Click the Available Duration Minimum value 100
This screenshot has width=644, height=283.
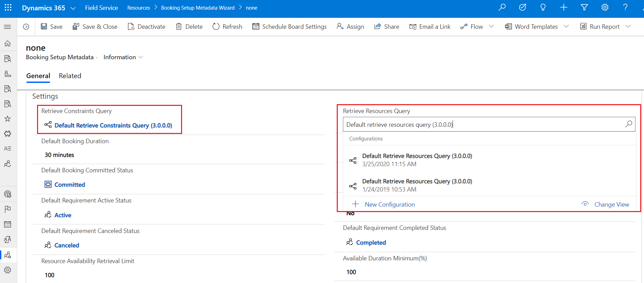click(x=351, y=272)
